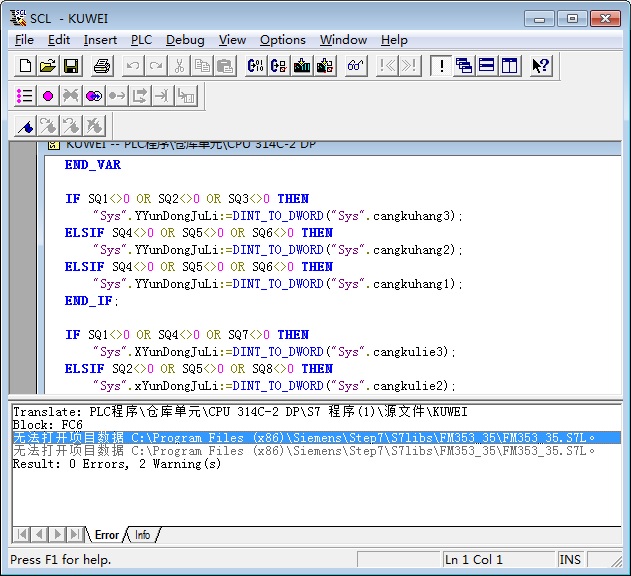Cascade windows with the overlapping windows icon
The image size is (631, 576).
pos(464,66)
